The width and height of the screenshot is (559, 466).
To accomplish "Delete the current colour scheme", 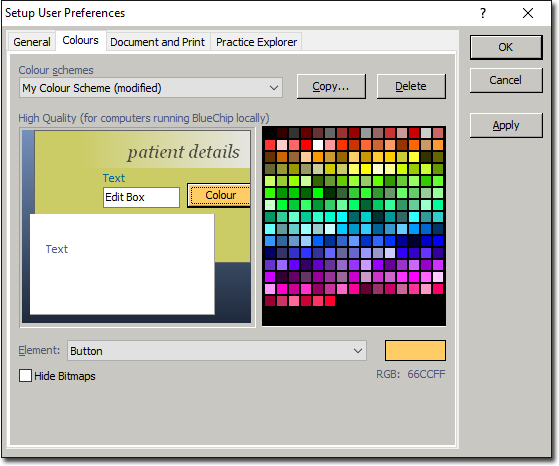I will coord(411,86).
